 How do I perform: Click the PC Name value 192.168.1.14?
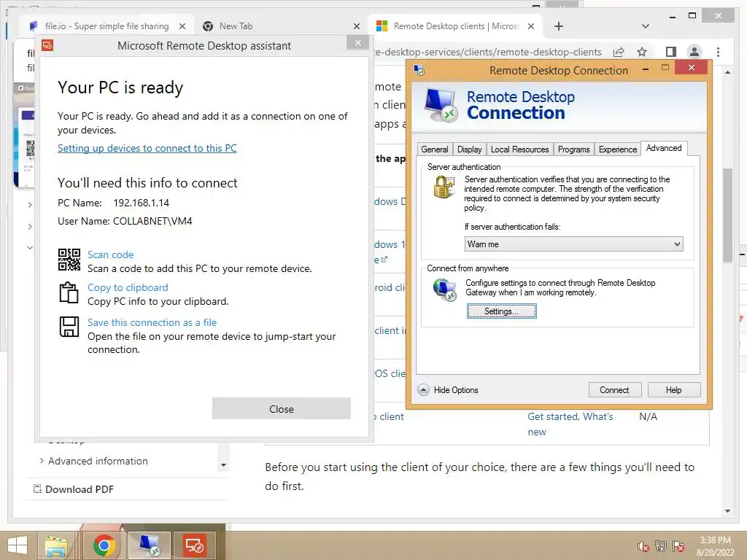click(x=141, y=203)
